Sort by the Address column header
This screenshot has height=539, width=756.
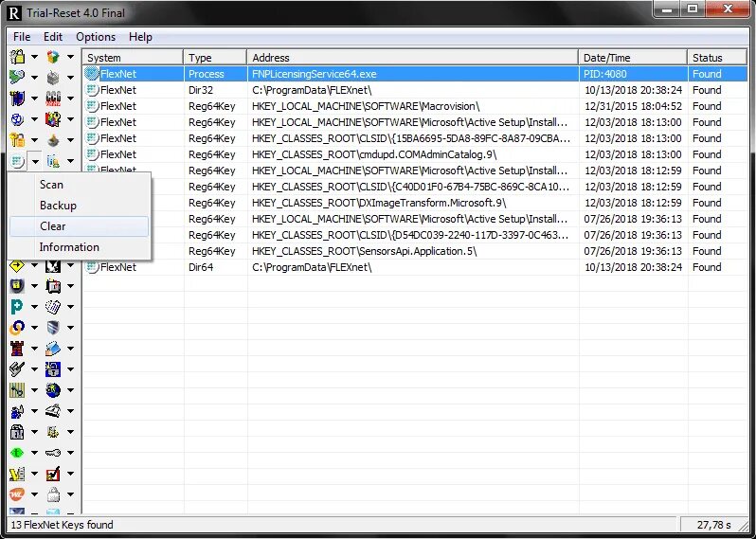(413, 58)
